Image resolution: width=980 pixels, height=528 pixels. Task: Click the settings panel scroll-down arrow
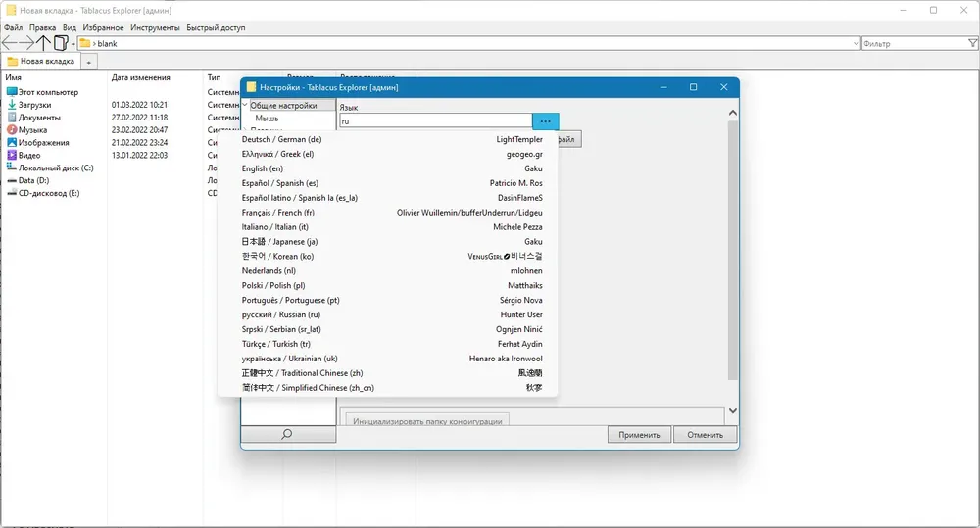click(732, 411)
